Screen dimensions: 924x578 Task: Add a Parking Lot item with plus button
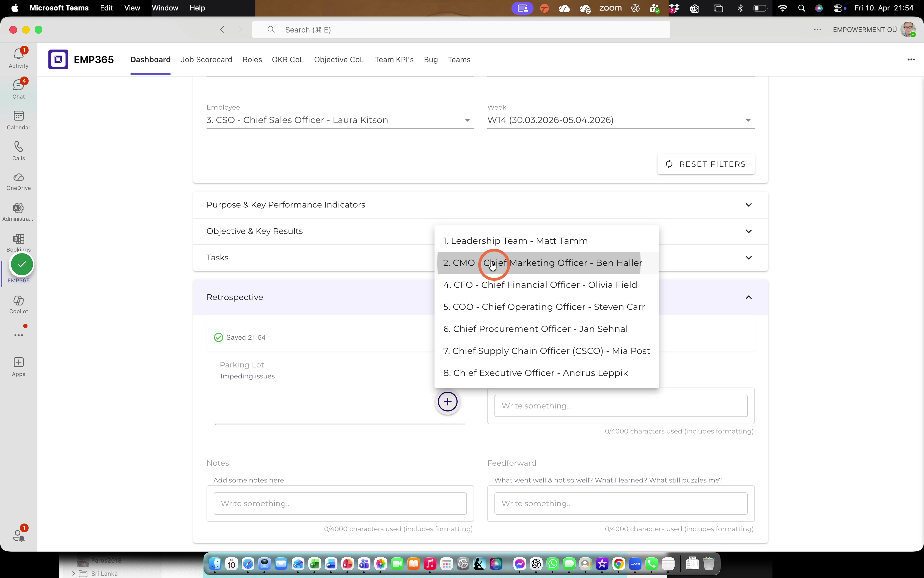[x=447, y=402]
